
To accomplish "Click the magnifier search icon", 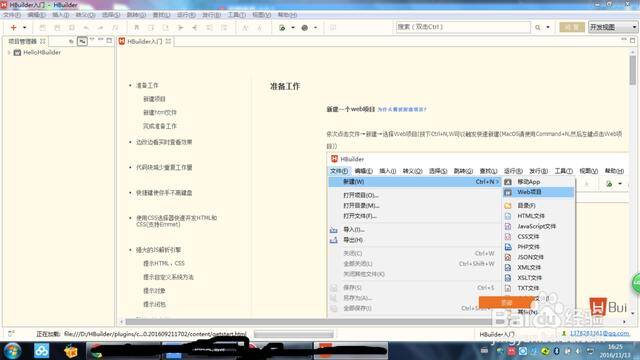I will (538, 27).
